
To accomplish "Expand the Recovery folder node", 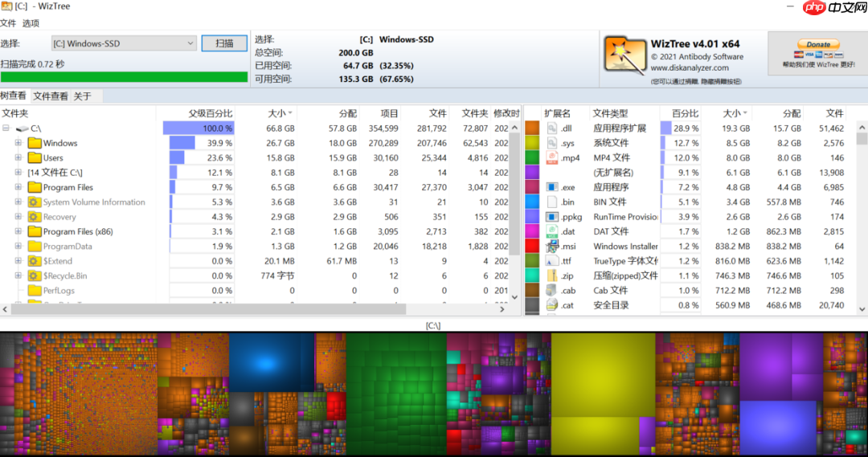I will [x=18, y=216].
